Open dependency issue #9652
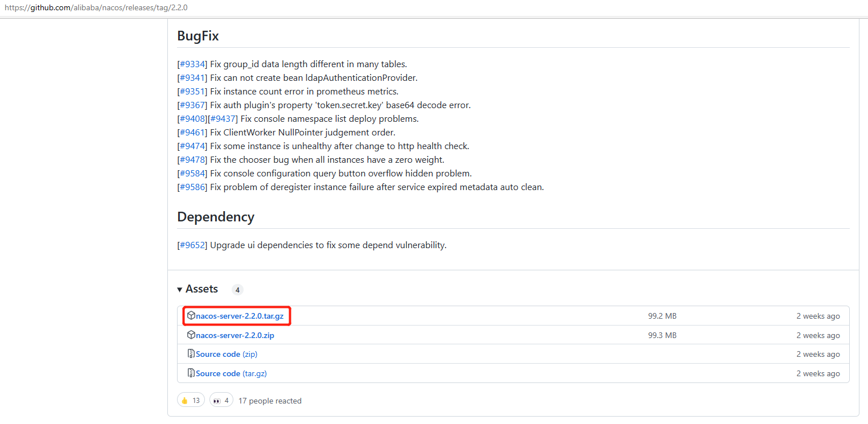868x424 pixels. tap(192, 245)
